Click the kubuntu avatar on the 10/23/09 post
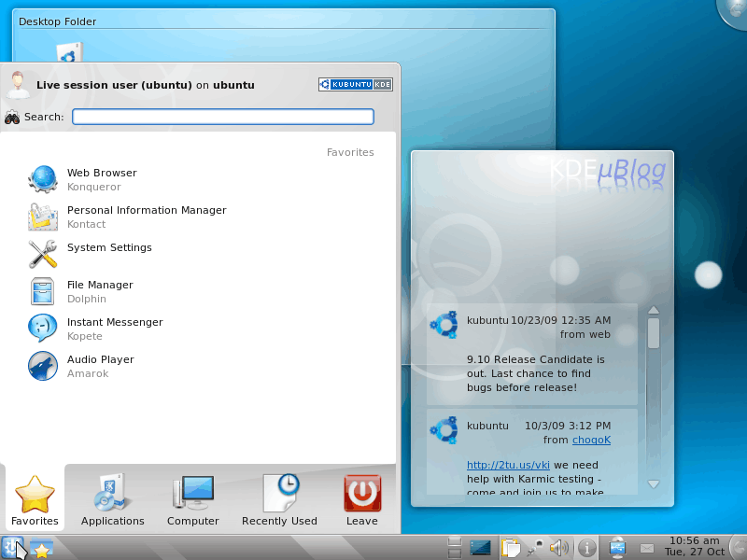Viewport: 747px width, 560px height. 444,325
